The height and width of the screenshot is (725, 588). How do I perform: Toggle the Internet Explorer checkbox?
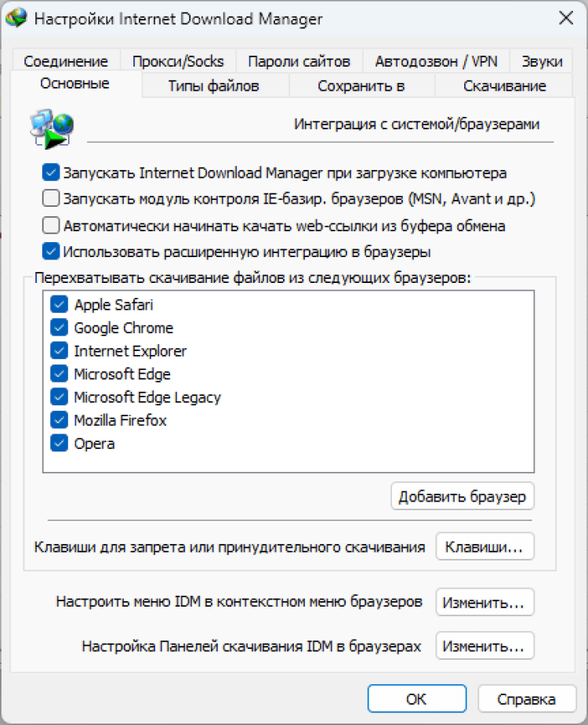pos(60,350)
